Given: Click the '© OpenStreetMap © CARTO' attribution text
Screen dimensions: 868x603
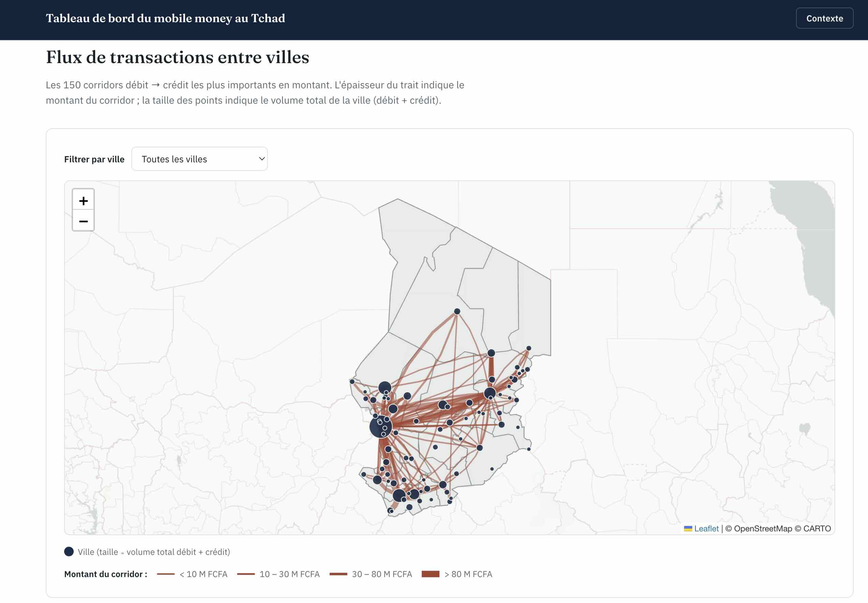Looking at the screenshot, I should click(x=778, y=529).
